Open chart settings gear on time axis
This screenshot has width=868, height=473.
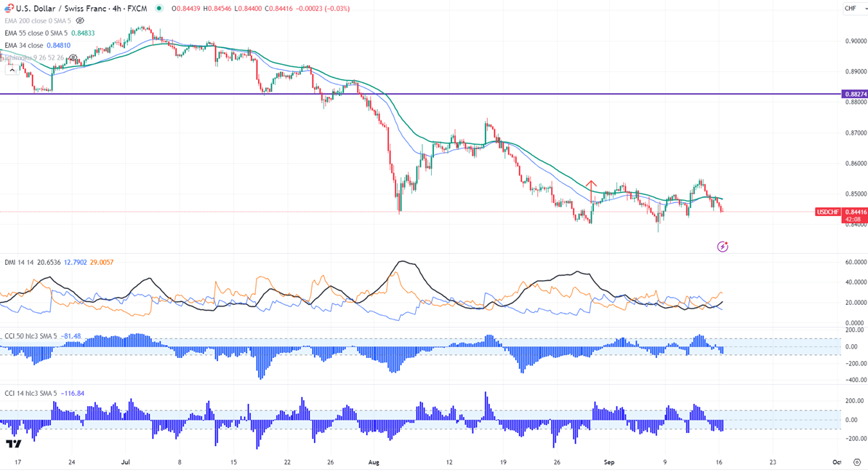coord(857,462)
